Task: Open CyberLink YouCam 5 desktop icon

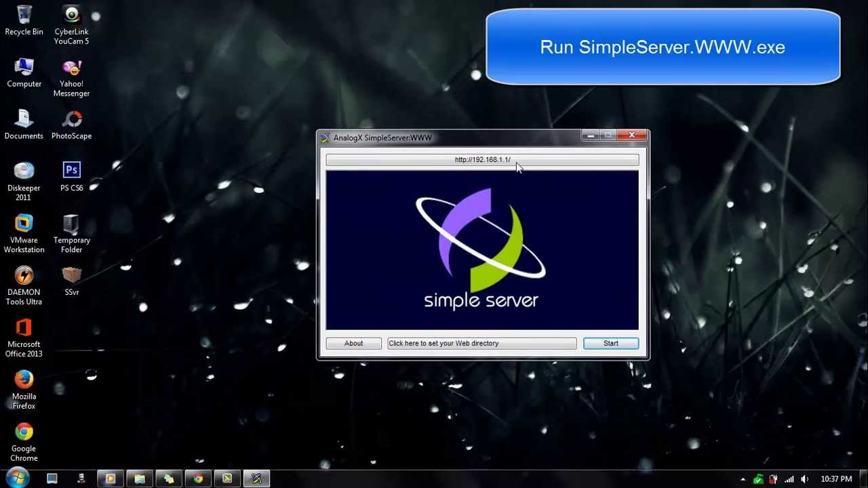Action: pyautogui.click(x=71, y=25)
